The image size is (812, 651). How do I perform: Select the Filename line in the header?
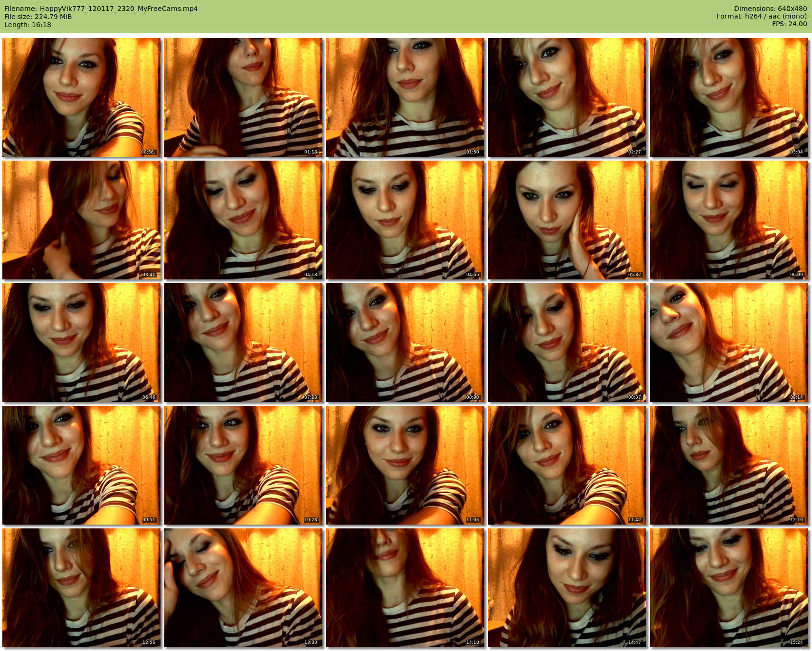click(x=101, y=9)
